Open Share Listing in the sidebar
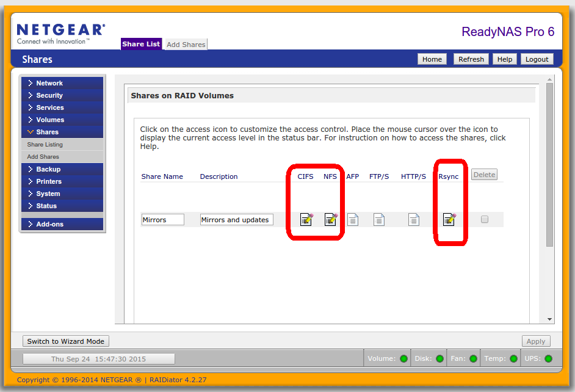The width and height of the screenshot is (575, 392). coord(62,145)
